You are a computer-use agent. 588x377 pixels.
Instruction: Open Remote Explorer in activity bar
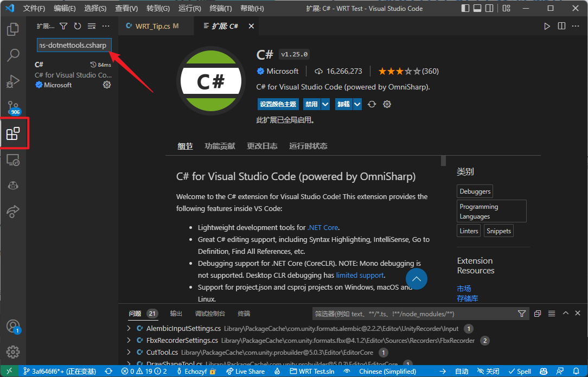(13, 160)
